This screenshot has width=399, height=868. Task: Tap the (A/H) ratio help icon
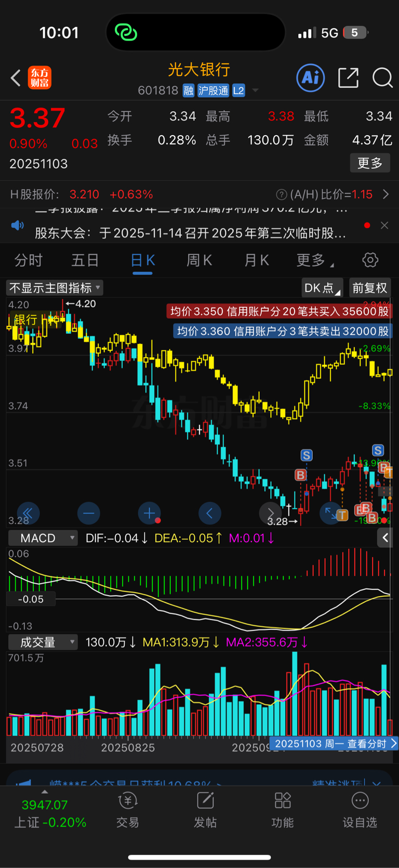(x=281, y=194)
